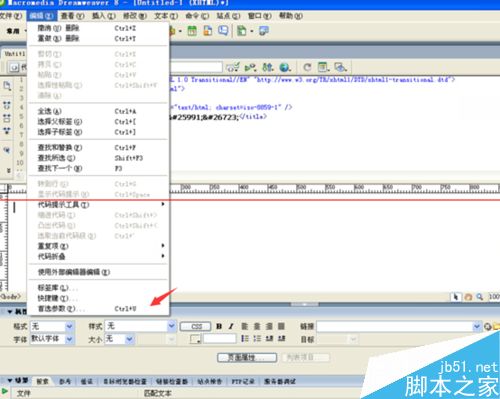Open the 插入 (Insert) menu

[x=104, y=16]
